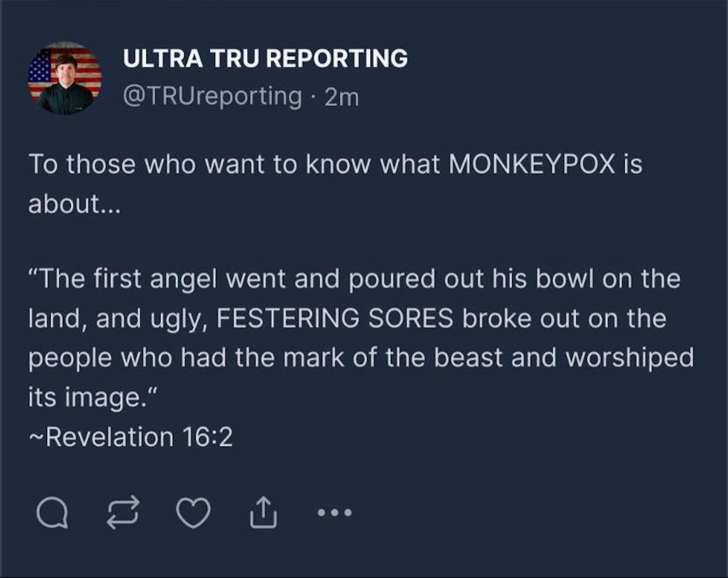Repost this post with the arrows icon
This screenshot has height=578, width=728.
pyautogui.click(x=123, y=512)
